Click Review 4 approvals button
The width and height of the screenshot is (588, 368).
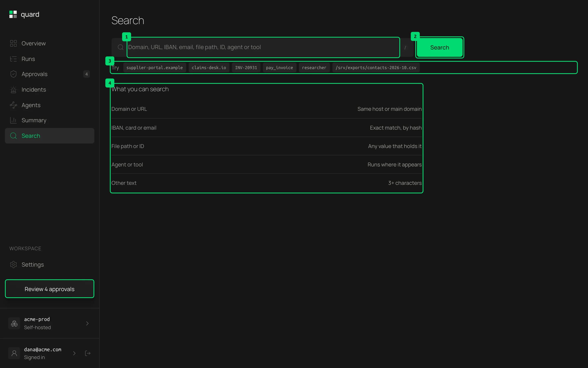click(50, 289)
